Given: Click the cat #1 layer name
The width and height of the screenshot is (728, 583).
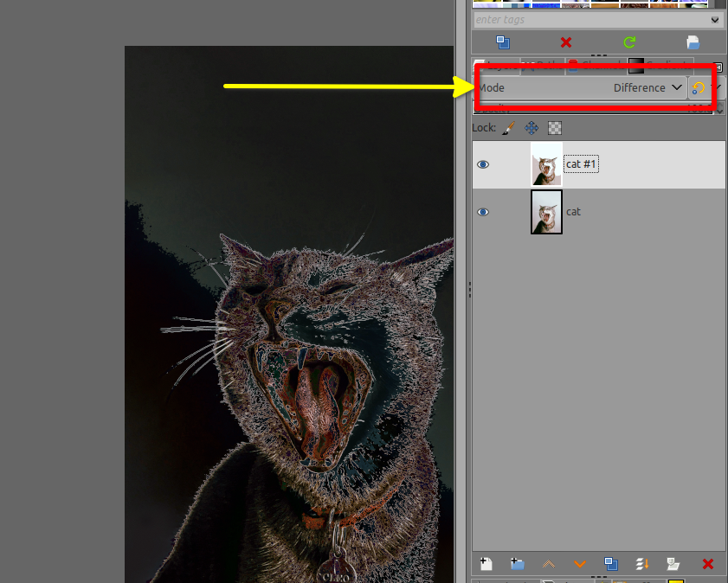Looking at the screenshot, I should tap(581, 164).
